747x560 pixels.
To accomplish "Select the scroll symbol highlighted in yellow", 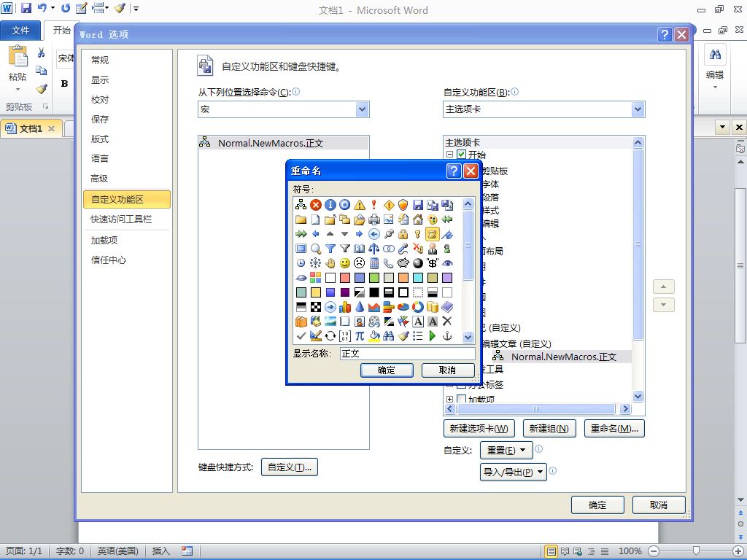I will click(433, 234).
